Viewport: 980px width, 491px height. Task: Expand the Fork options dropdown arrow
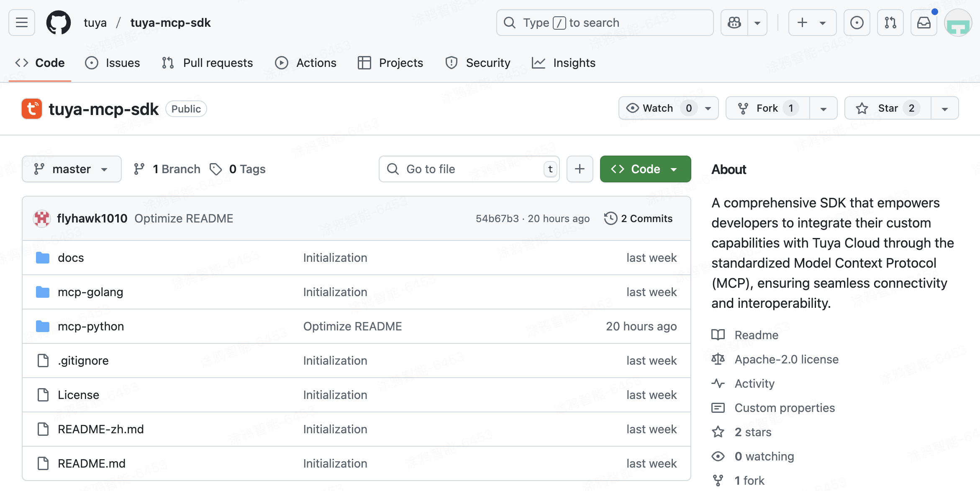tap(824, 108)
